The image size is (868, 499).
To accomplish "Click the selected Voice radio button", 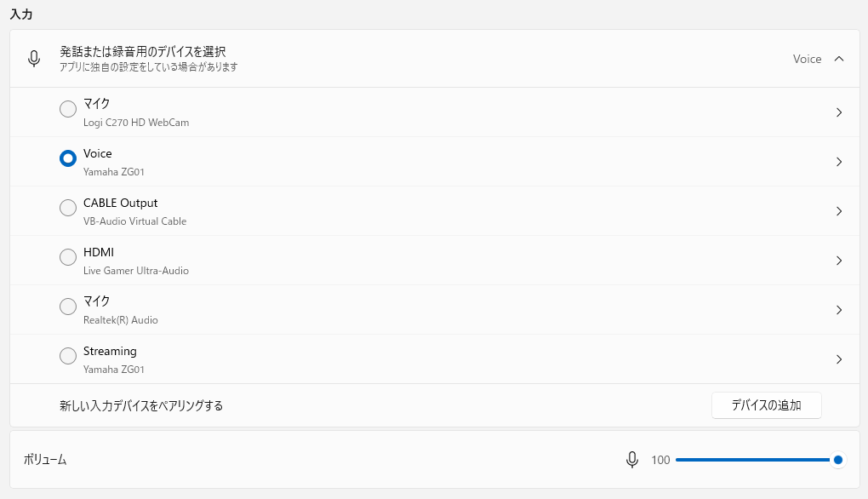I will click(x=68, y=158).
